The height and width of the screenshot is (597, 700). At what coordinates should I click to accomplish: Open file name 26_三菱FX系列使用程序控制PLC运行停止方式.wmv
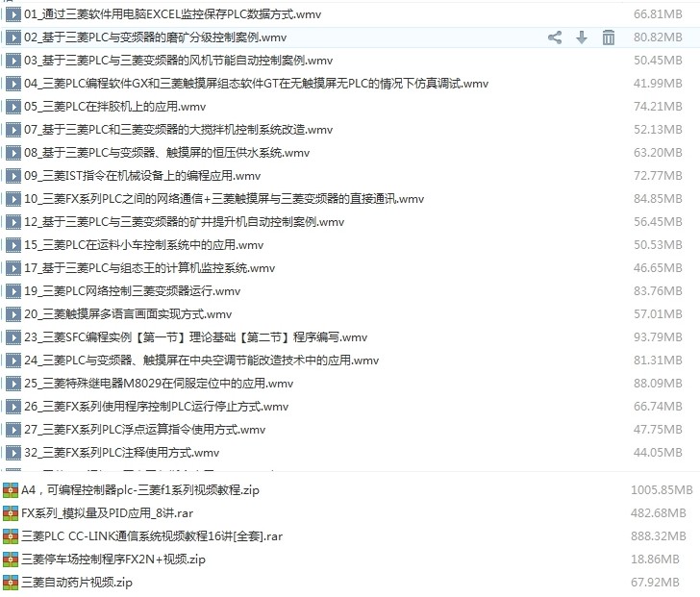pos(156,407)
